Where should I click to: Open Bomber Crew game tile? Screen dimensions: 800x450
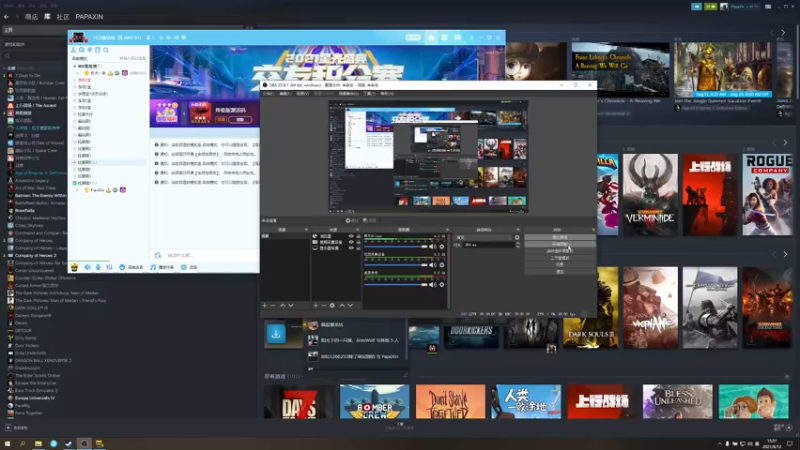[374, 402]
